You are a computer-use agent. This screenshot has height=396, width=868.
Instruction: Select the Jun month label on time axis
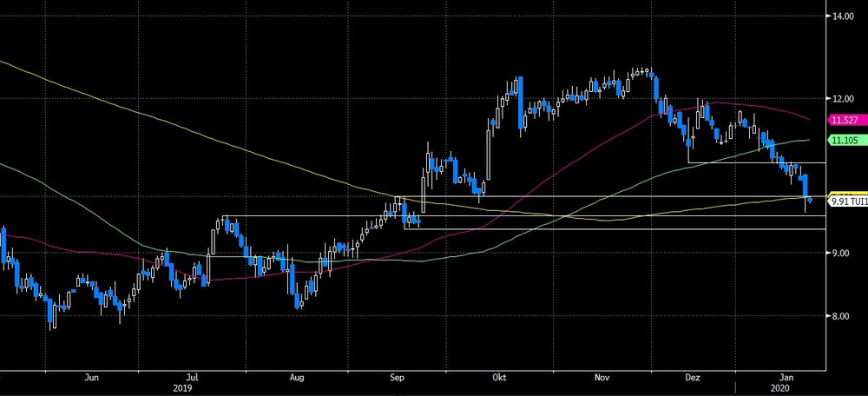[93, 378]
